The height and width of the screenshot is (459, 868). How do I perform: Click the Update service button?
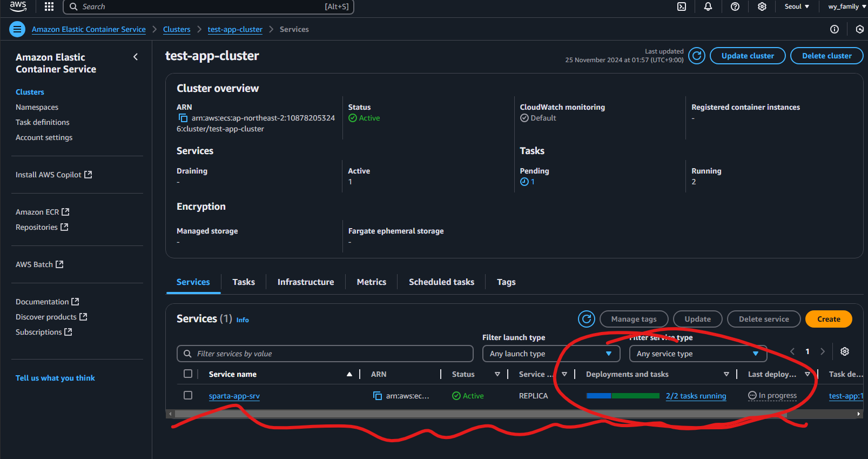pyautogui.click(x=697, y=319)
